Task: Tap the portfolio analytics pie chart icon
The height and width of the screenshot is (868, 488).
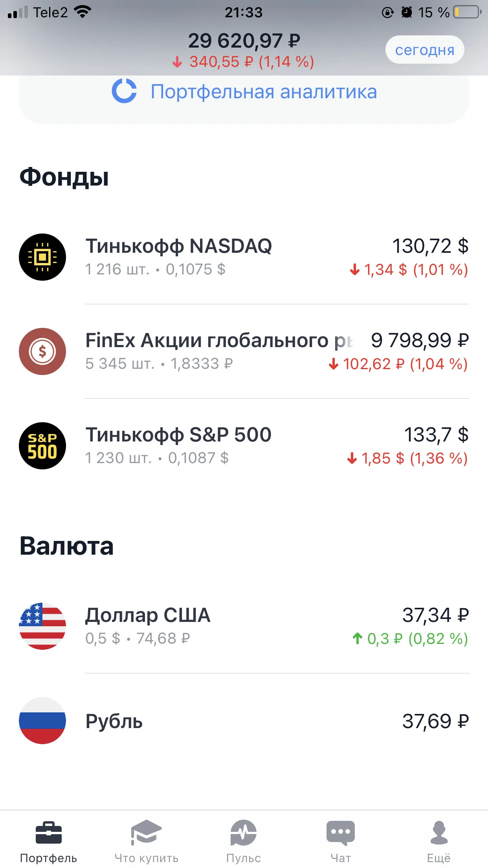Action: pos(124,91)
